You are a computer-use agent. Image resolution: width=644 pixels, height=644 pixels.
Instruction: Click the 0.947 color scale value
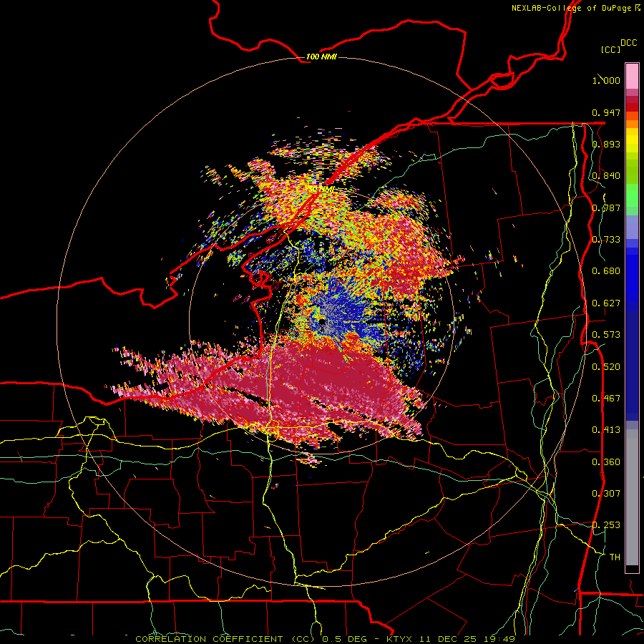(x=606, y=112)
